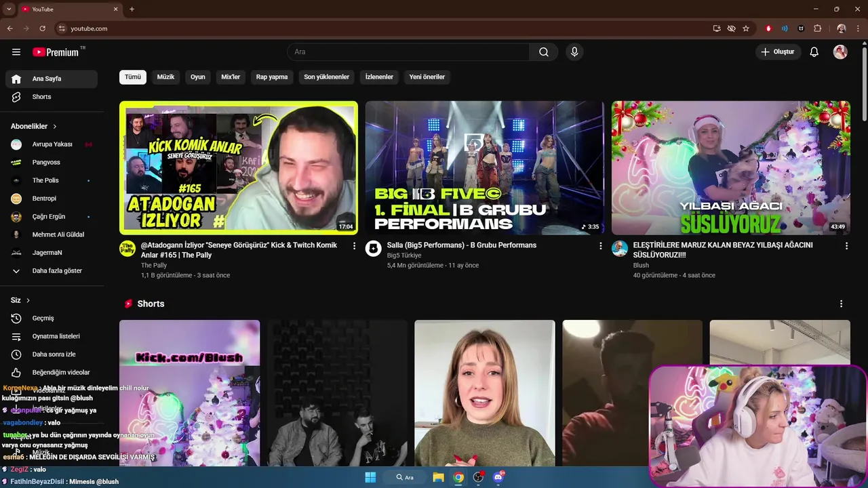Open Daha sonra izle list
Viewport: 868px width, 488px height.
point(52,354)
